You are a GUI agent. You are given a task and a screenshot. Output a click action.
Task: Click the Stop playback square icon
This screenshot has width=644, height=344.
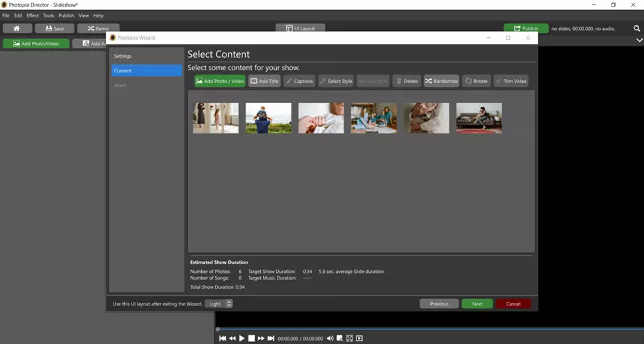tap(252, 339)
